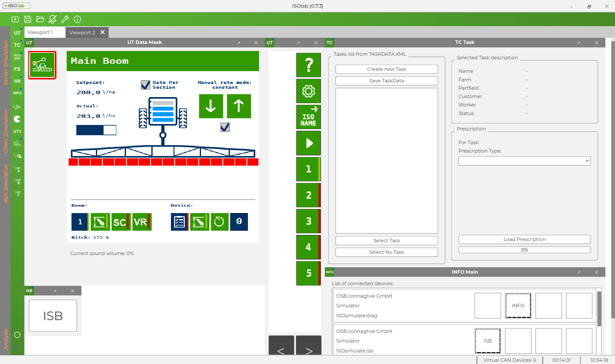This screenshot has height=364, width=615.
Task: Open the TC server simulation in the sidebar
Action: pos(17,45)
